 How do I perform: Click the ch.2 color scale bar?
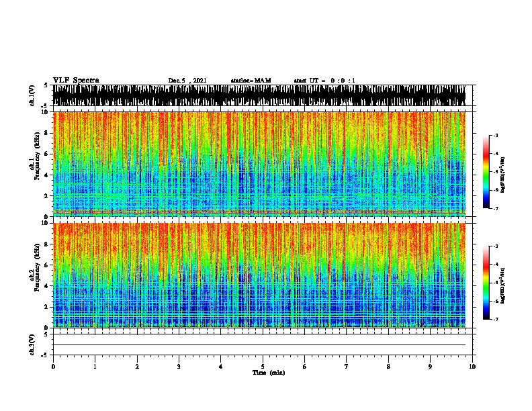pyautogui.click(x=486, y=283)
